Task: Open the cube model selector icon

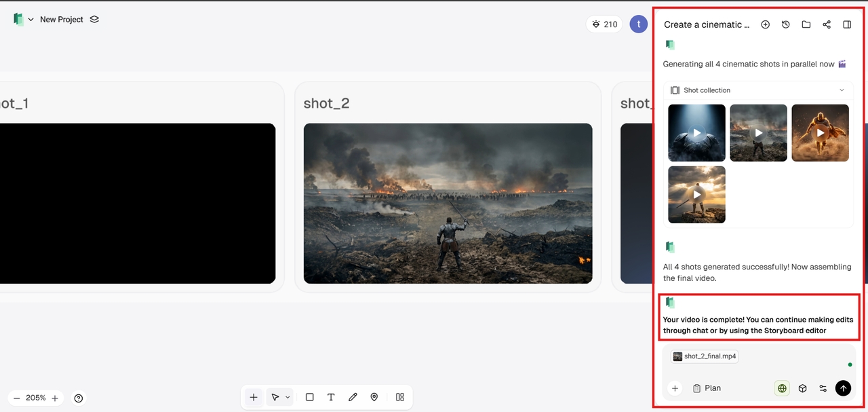Action: click(x=802, y=388)
